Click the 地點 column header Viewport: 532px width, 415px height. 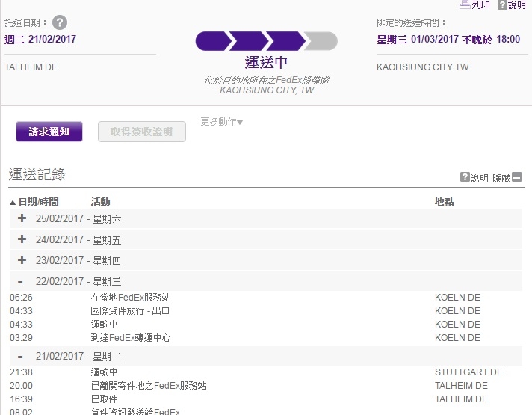tap(444, 202)
